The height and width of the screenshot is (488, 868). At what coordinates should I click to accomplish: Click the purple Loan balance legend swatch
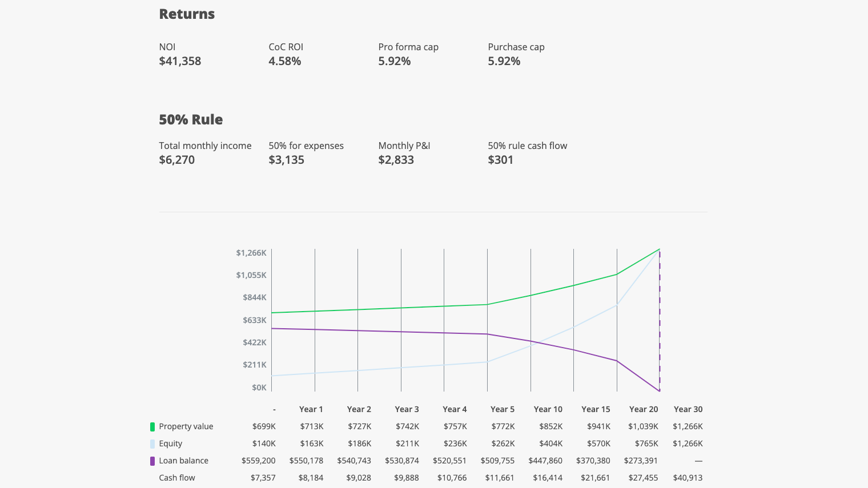click(x=152, y=461)
